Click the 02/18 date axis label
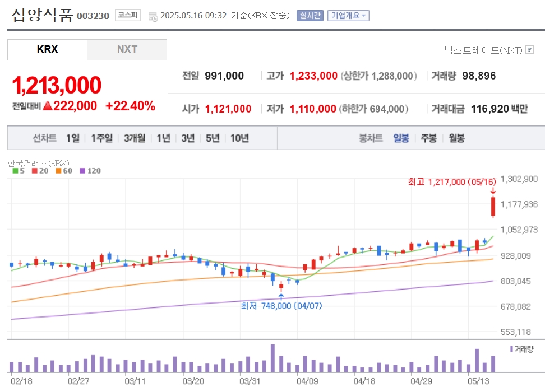 coord(21,381)
